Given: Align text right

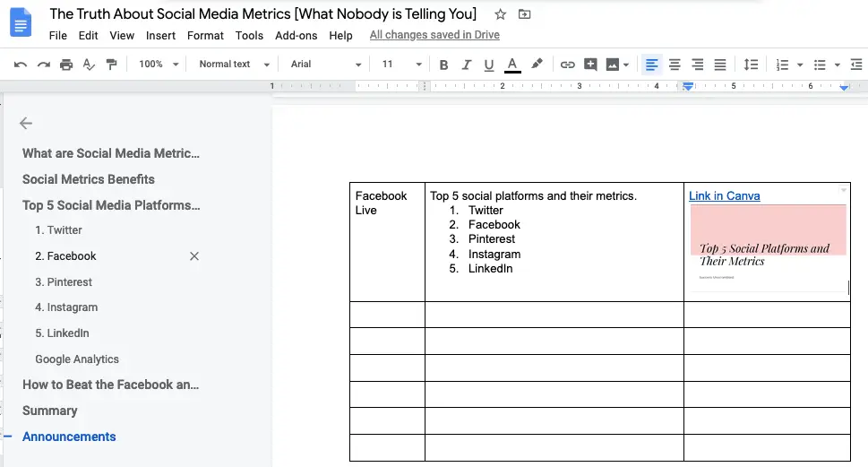Looking at the screenshot, I should pos(698,65).
